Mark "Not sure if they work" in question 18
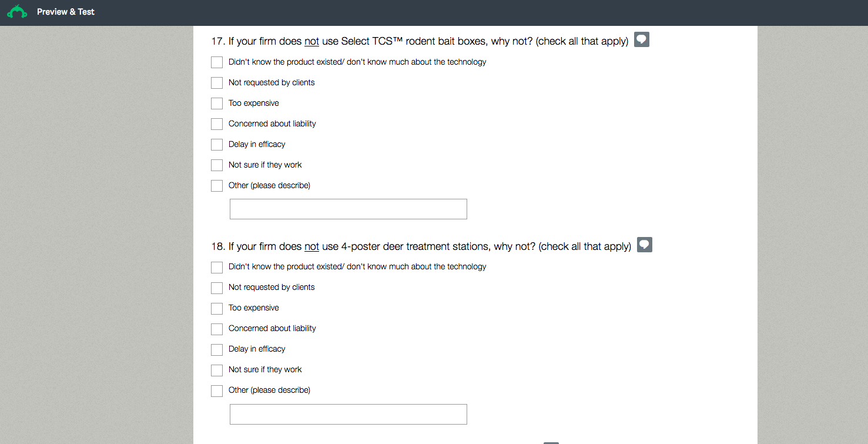Screen dimensions: 868x444 pos(217,370)
